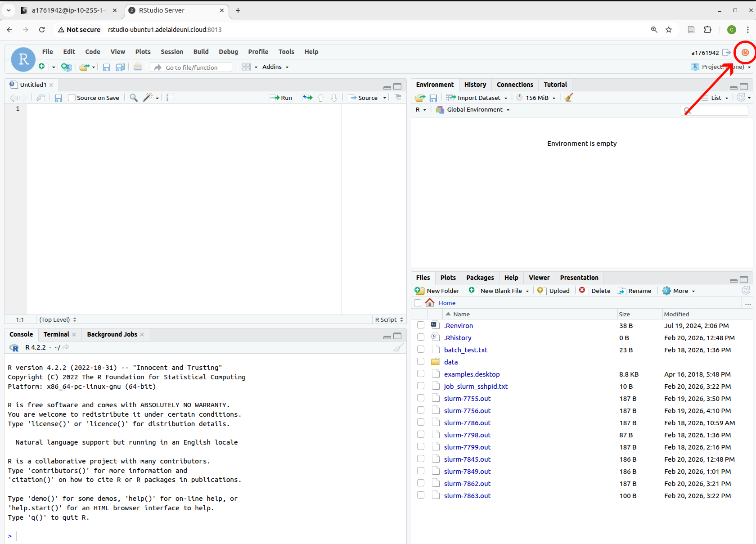Open the R language selector dropdown
The width and height of the screenshot is (756, 544).
click(x=421, y=109)
